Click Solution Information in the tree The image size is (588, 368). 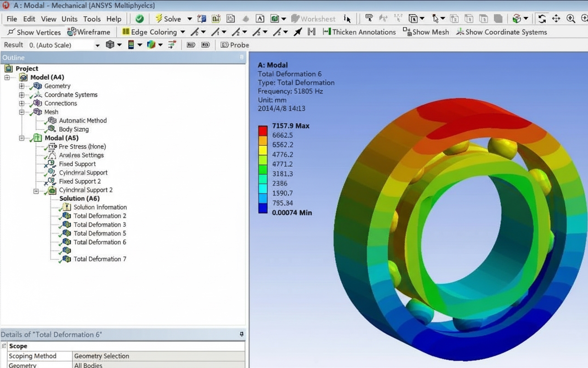tap(100, 207)
